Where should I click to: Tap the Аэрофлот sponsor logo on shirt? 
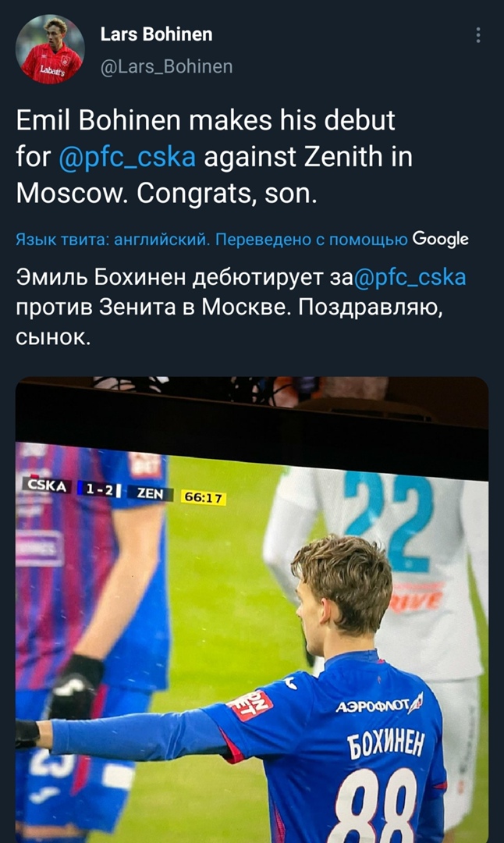click(379, 704)
